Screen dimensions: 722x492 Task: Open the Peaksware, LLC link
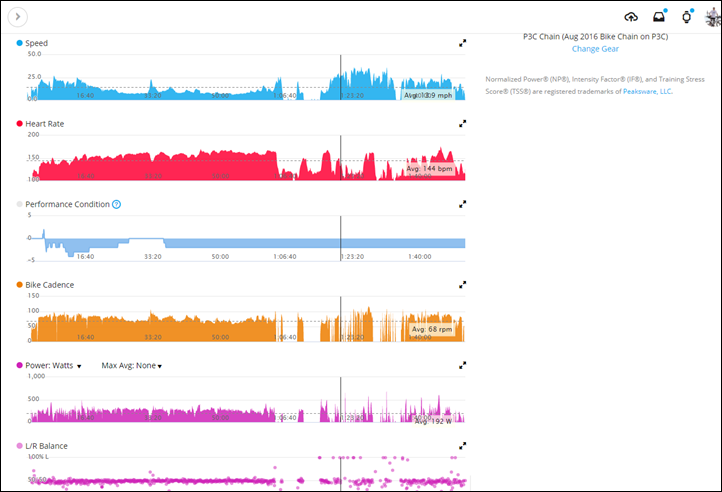[647, 91]
